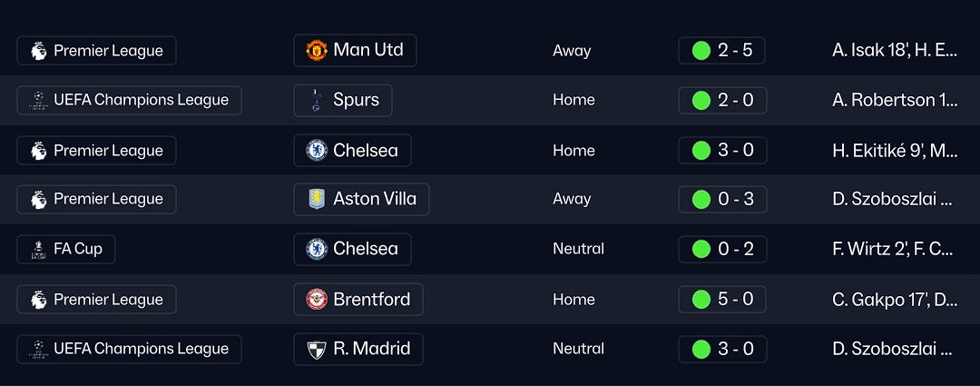Viewport: 980px width, 386px height.
Task: Click the Brentford club crest icon
Action: point(316,299)
